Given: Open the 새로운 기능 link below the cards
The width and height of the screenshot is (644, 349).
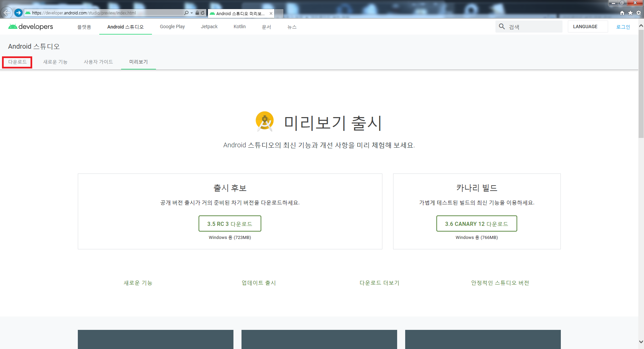Looking at the screenshot, I should (x=138, y=283).
